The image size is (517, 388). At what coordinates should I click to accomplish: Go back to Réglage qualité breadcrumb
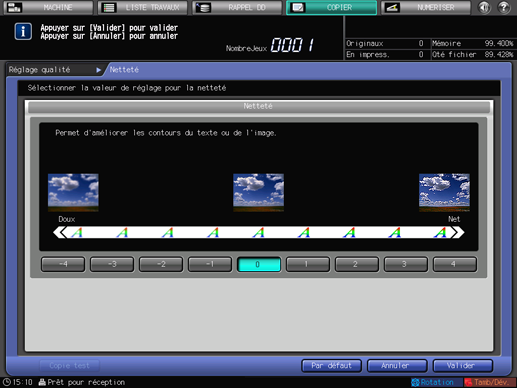pyautogui.click(x=40, y=70)
